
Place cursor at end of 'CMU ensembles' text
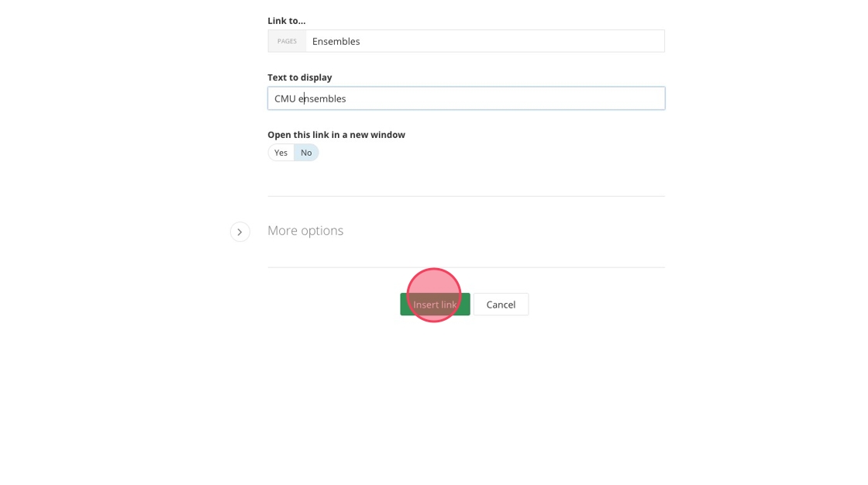coord(347,98)
